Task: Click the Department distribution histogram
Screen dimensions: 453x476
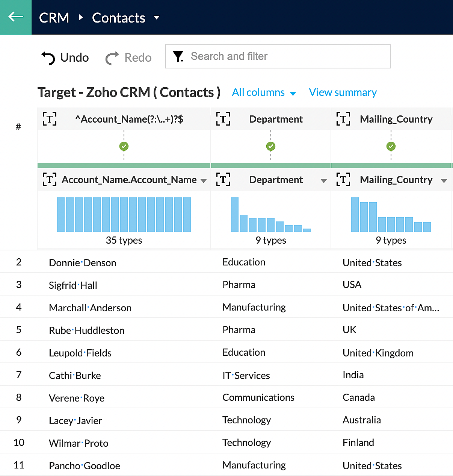Action: click(271, 215)
